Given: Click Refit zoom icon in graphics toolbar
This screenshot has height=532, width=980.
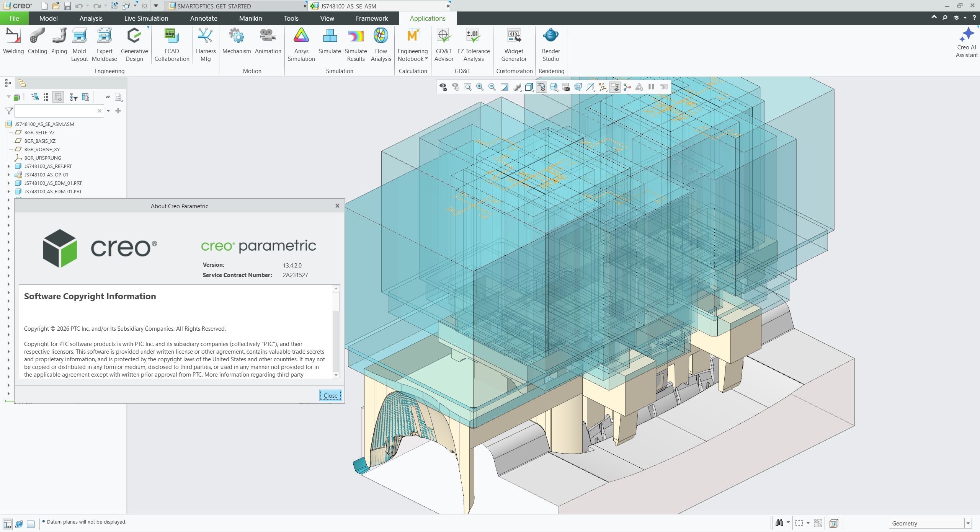Looking at the screenshot, I should [467, 87].
